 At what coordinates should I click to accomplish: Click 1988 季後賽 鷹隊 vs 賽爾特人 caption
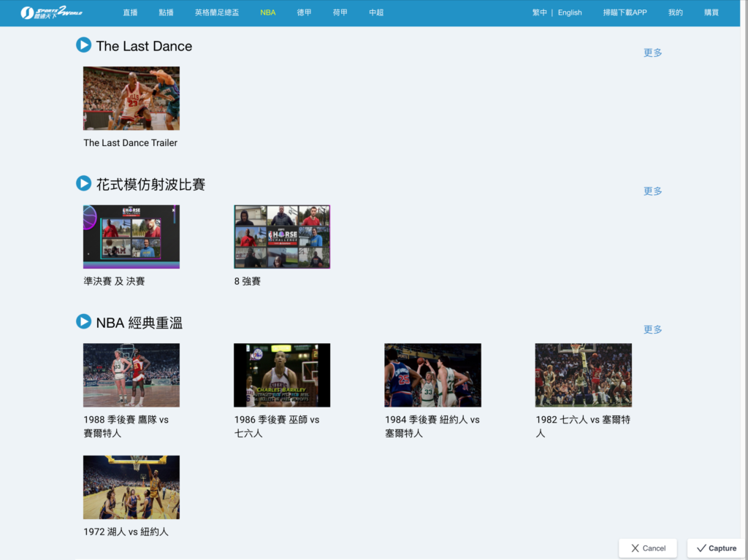click(x=126, y=426)
